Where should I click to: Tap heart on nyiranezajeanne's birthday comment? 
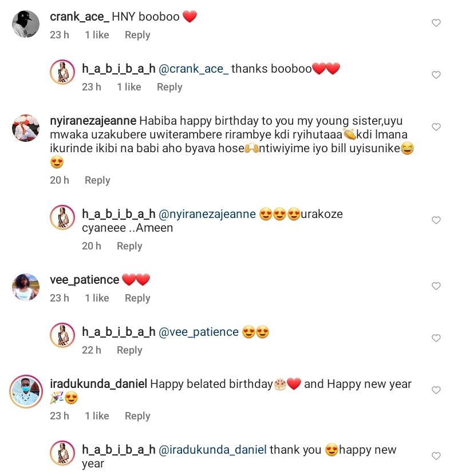click(x=436, y=127)
